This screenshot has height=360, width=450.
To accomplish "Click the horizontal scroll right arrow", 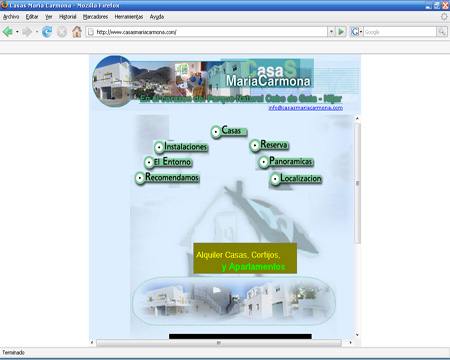I will tap(351, 342).
